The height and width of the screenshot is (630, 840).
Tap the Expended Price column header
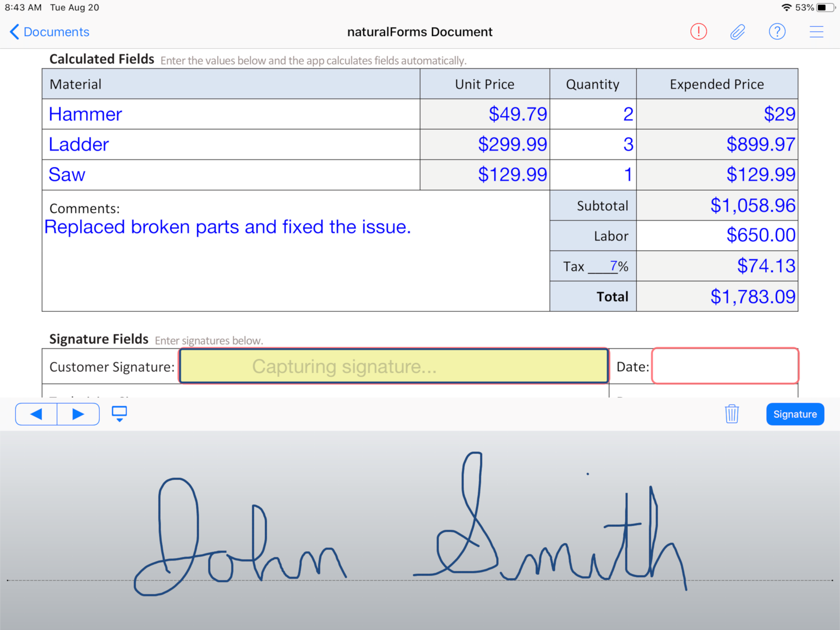coord(717,84)
